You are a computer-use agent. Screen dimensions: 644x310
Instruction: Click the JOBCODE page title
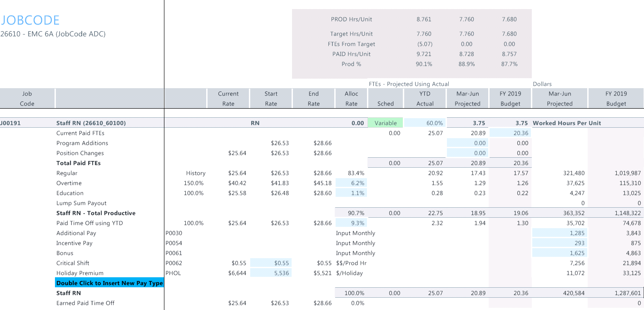30,20
